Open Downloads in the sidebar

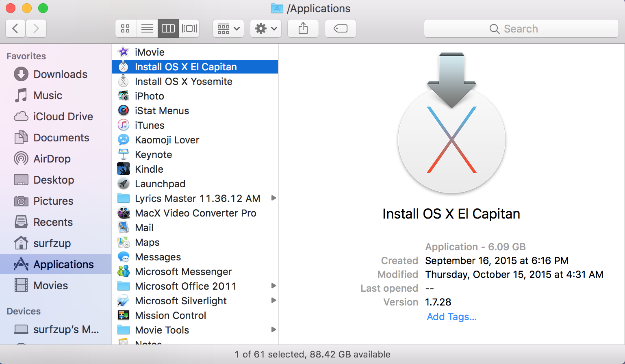point(60,74)
